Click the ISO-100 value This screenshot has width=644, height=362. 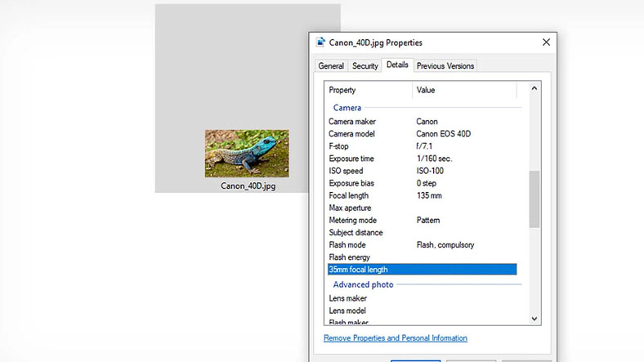[x=430, y=171]
